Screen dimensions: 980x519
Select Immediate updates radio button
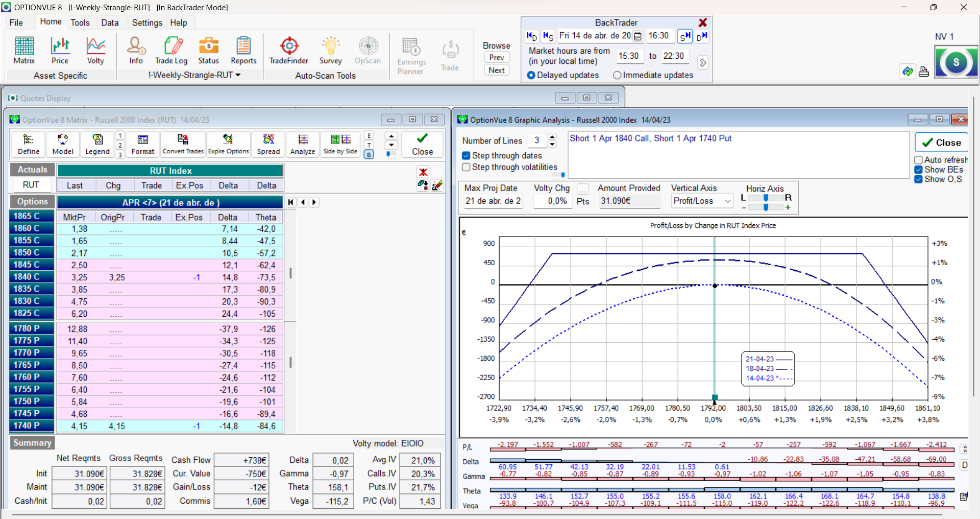[617, 75]
